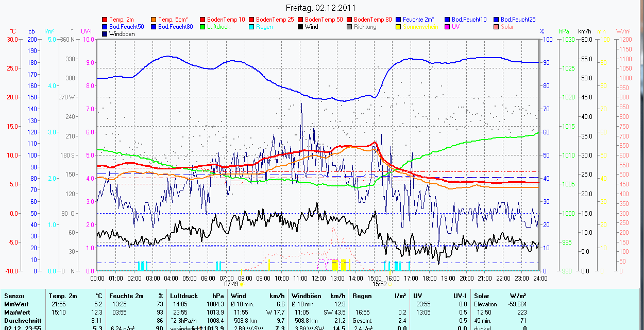Click the sunrise marker labeled 07:49

231,284
